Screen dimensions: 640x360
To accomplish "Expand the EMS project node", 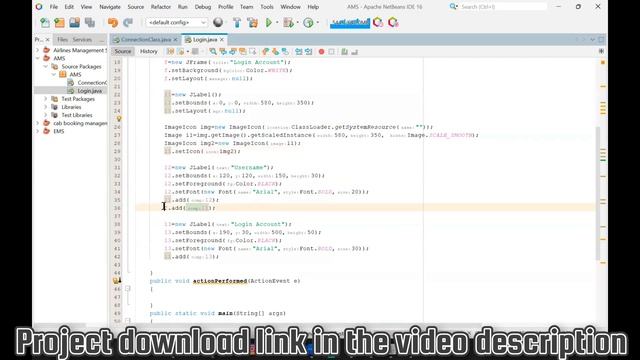I will click(38, 131).
